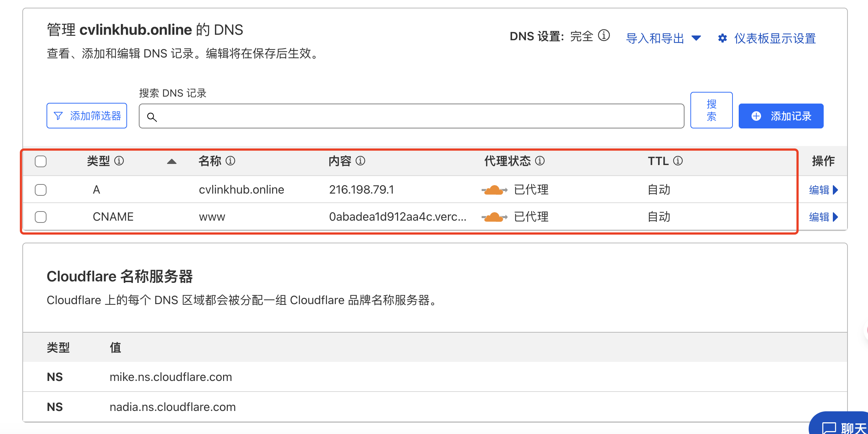Image resolution: width=868 pixels, height=434 pixels.
Task: Click the magnifier icon in search box
Action: 152,117
